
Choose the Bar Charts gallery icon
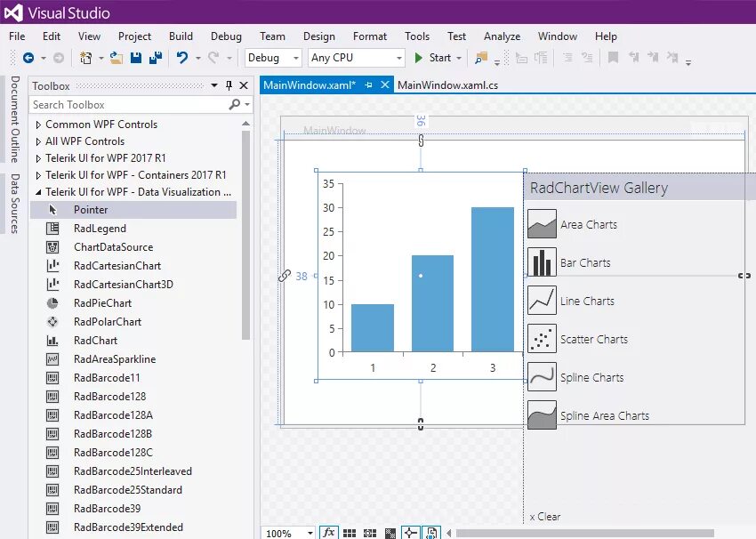point(542,261)
